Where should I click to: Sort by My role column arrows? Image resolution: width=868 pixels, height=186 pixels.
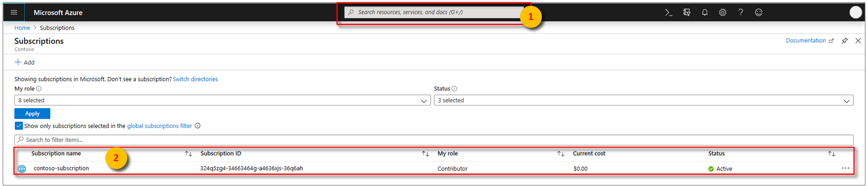coord(561,154)
